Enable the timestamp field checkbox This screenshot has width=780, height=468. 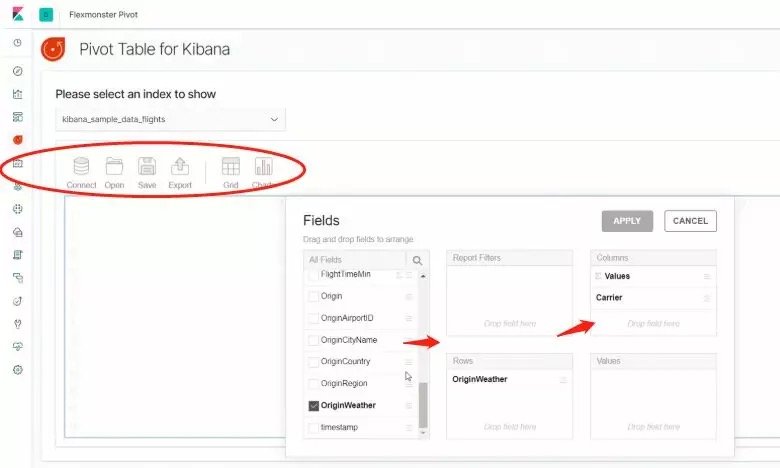click(x=314, y=428)
